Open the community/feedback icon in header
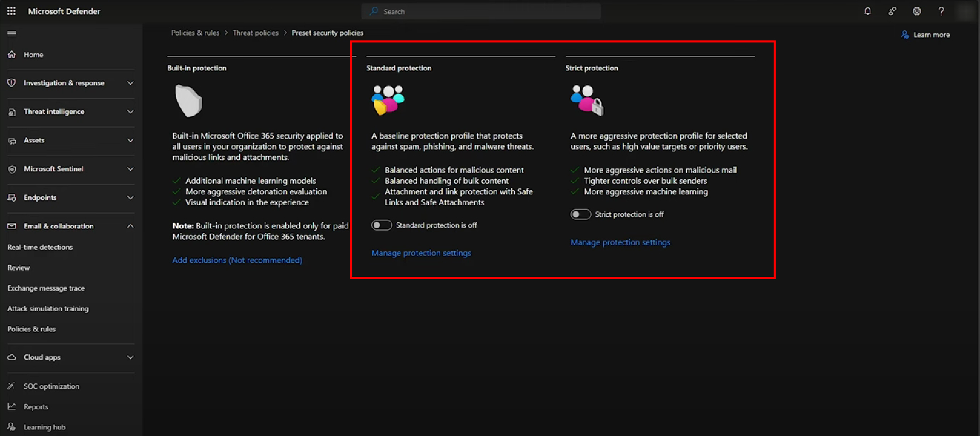The height and width of the screenshot is (436, 980). tap(892, 11)
